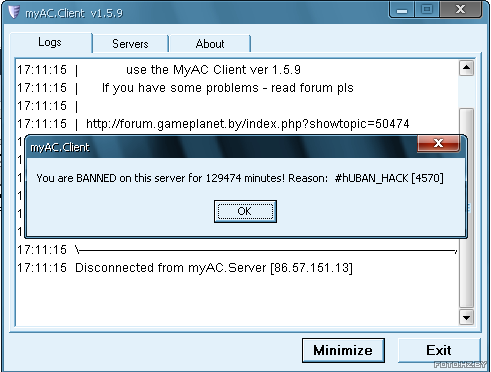Click OK in the ban message dialog
Image resolution: width=491 pixels, height=372 pixels.
[x=245, y=211]
